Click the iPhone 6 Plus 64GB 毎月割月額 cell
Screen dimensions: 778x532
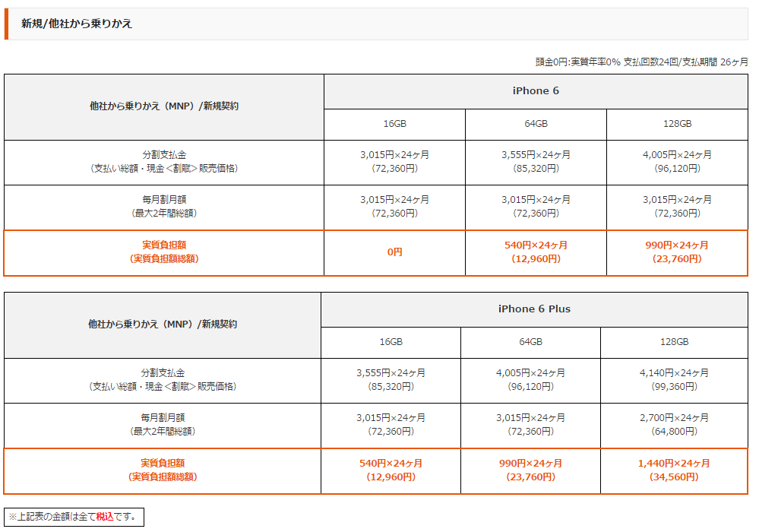(x=530, y=425)
